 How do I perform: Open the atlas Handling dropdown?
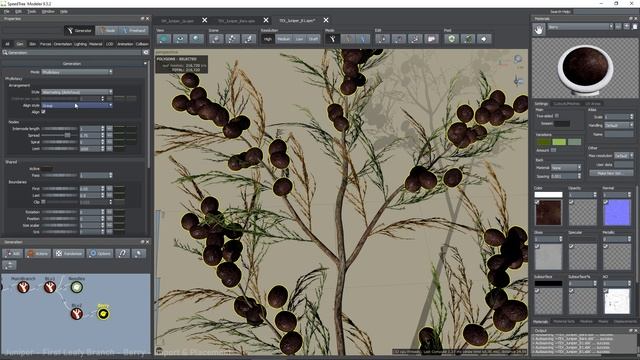(x=619, y=125)
